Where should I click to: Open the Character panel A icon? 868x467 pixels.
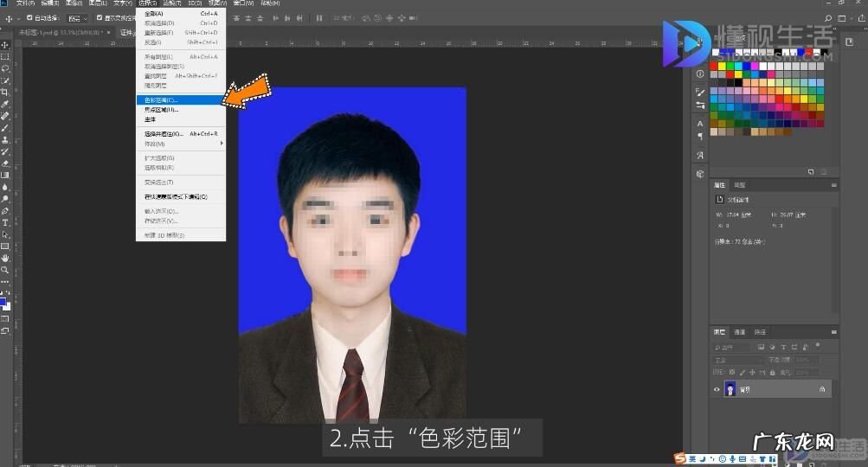(700, 124)
